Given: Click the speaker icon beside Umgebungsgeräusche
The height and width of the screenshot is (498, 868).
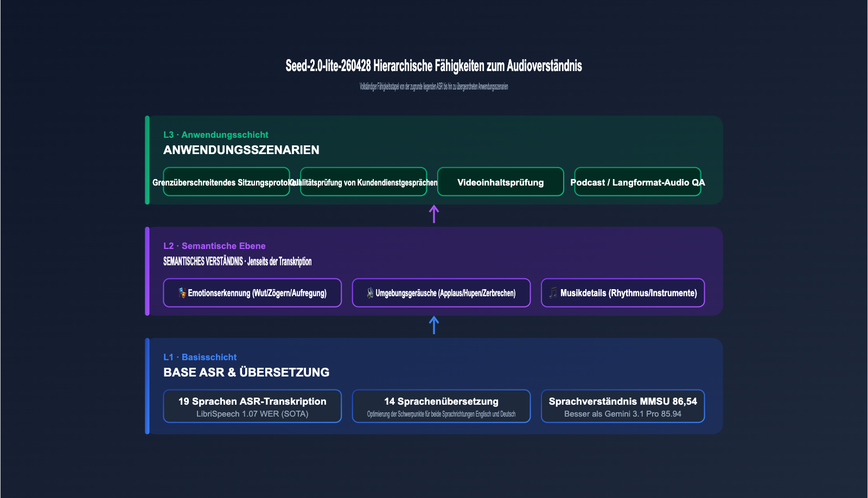Looking at the screenshot, I should point(370,293).
